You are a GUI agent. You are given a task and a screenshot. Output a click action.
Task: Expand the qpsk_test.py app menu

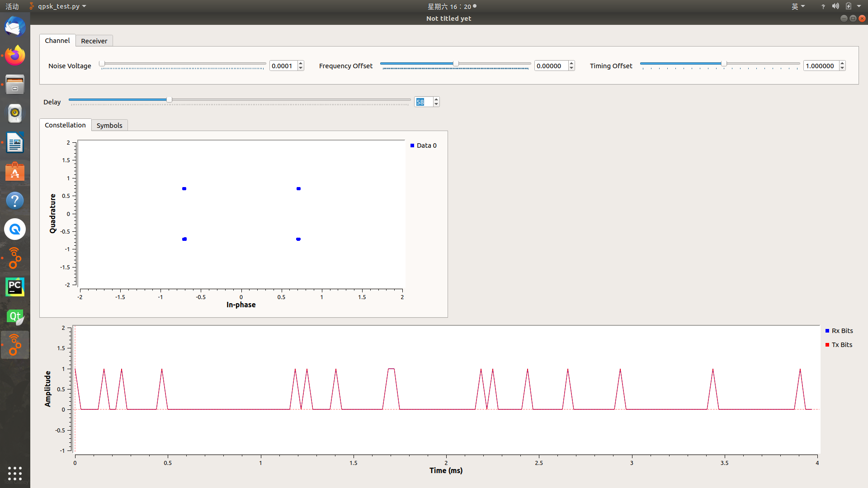click(59, 6)
